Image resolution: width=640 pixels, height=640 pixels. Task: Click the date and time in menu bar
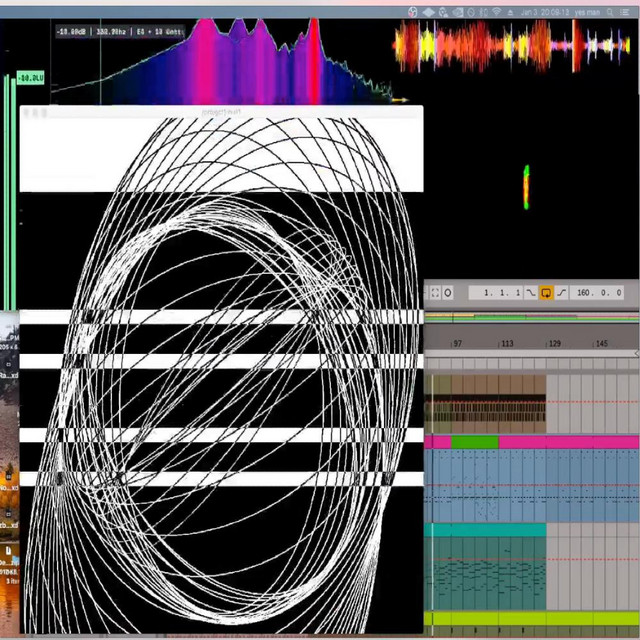tap(544, 12)
